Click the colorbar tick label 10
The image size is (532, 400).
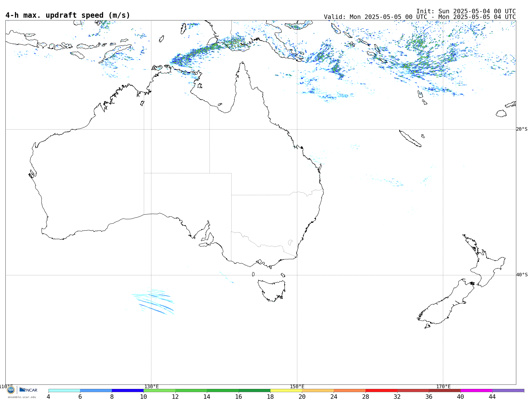[x=144, y=397]
